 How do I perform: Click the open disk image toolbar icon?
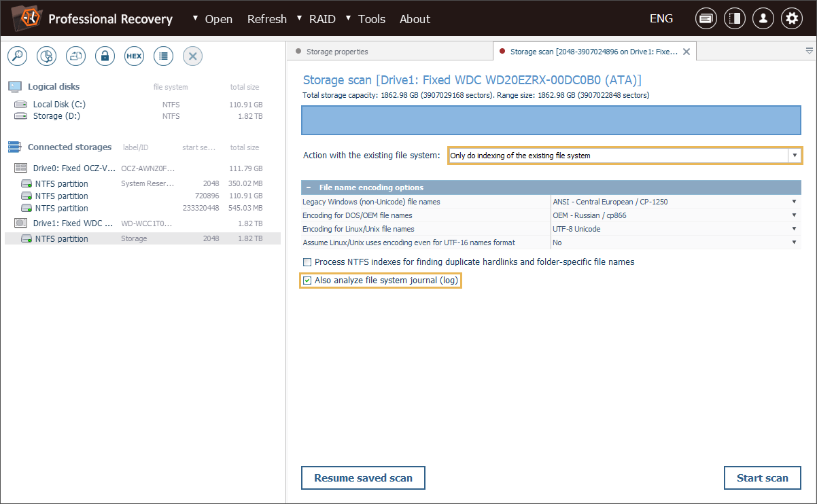tap(75, 56)
